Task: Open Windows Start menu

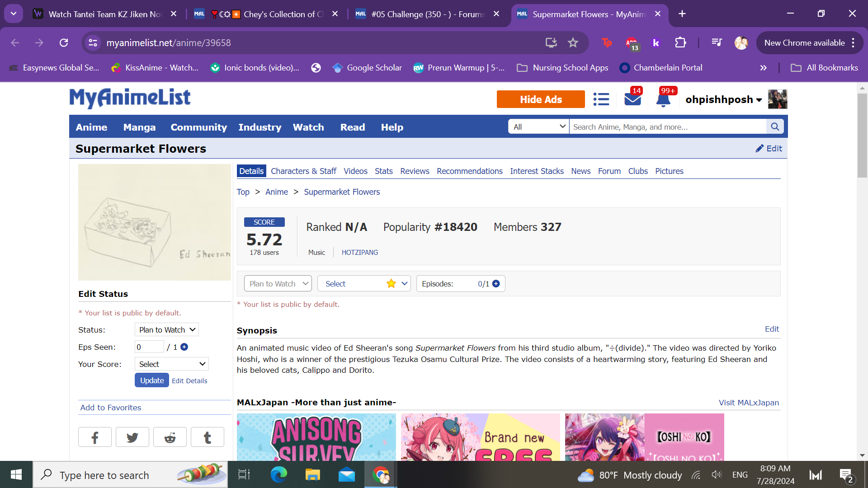Action: [16, 475]
